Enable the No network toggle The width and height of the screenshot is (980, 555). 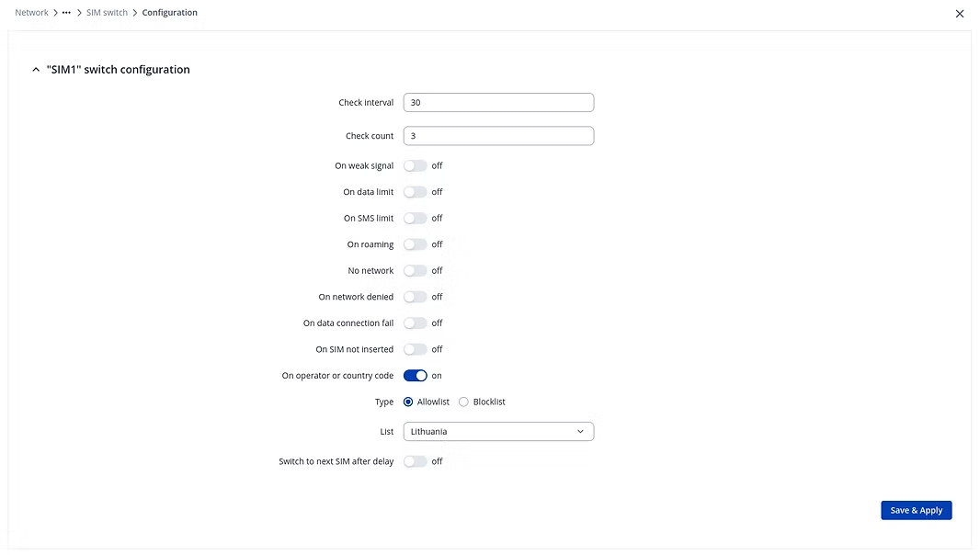pyautogui.click(x=416, y=271)
